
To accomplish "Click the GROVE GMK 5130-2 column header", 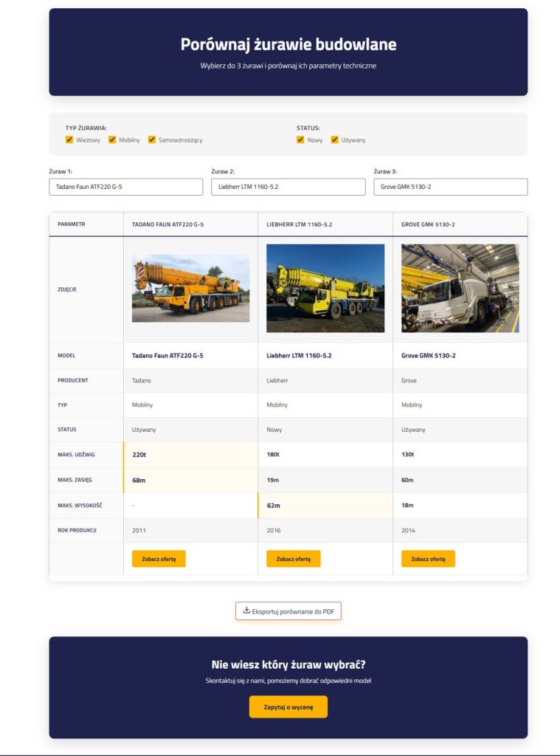I will point(428,224).
